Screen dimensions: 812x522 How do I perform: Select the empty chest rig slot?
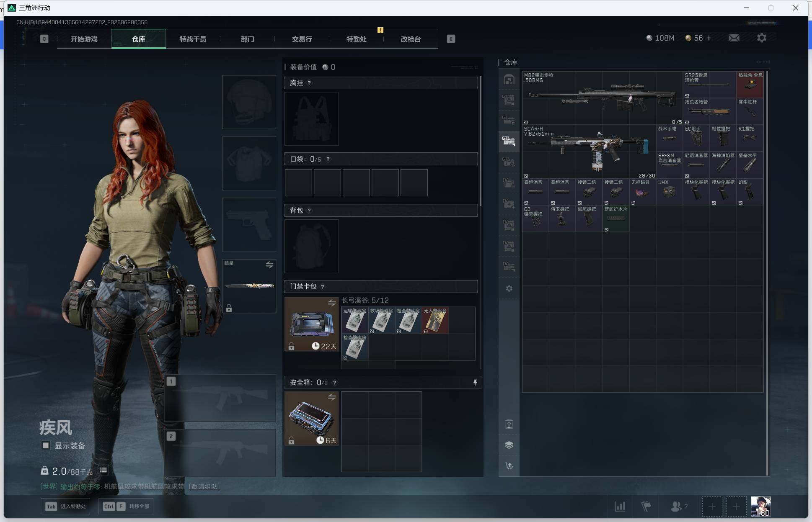pos(311,119)
